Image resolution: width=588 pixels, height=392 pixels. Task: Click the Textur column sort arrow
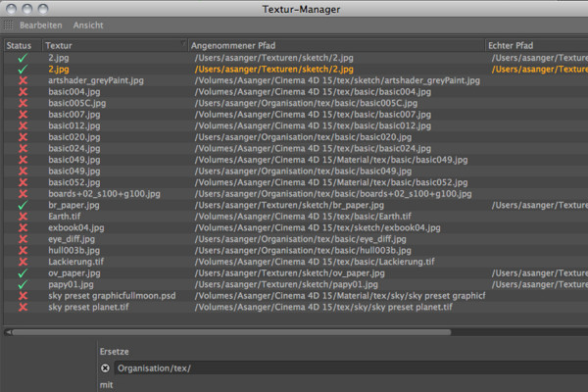click(x=183, y=43)
